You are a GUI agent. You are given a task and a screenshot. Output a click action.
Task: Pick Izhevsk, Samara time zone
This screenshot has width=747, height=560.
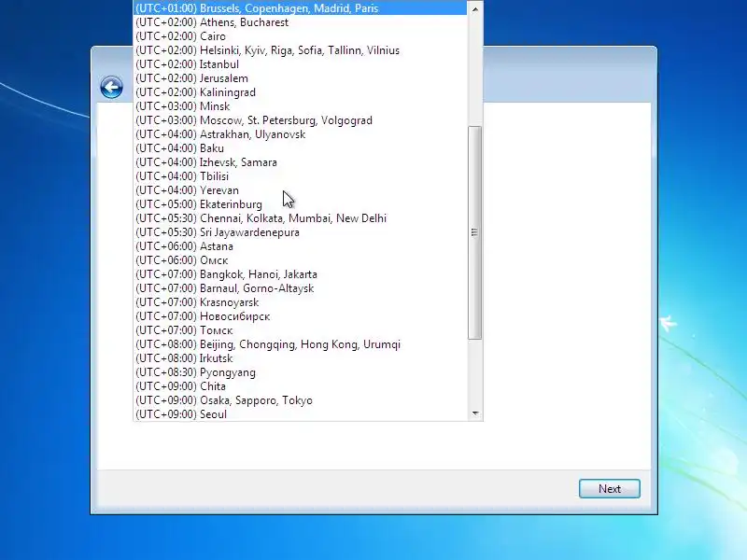click(x=300, y=162)
